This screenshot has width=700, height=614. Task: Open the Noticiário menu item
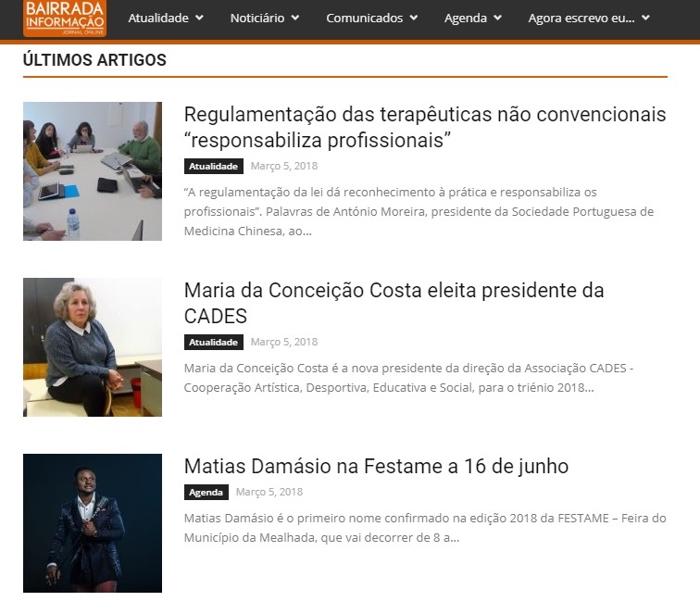257,18
